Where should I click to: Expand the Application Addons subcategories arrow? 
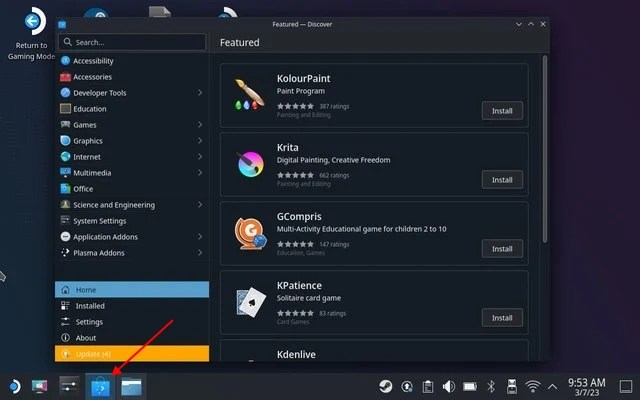click(200, 236)
